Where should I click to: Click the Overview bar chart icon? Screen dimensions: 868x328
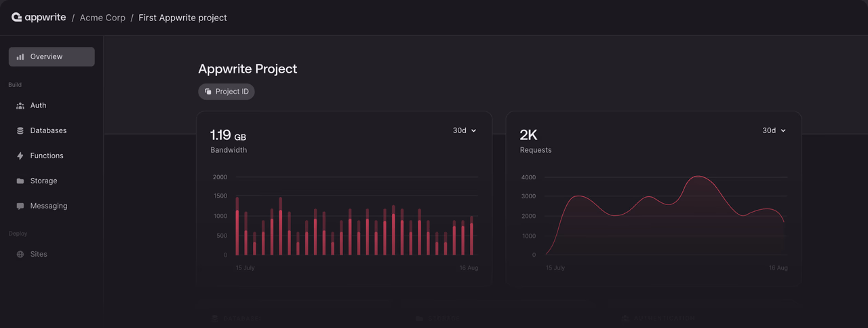click(20, 57)
